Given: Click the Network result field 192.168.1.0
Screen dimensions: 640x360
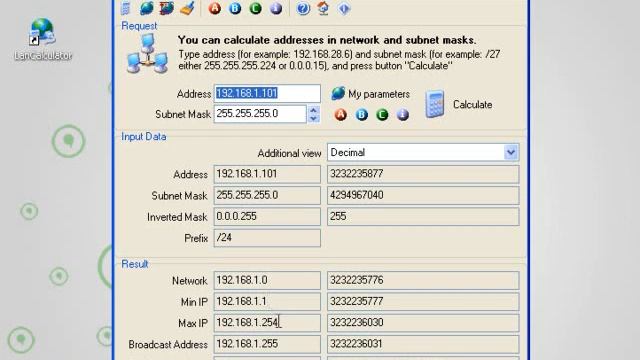Looking at the screenshot, I should (x=267, y=280).
